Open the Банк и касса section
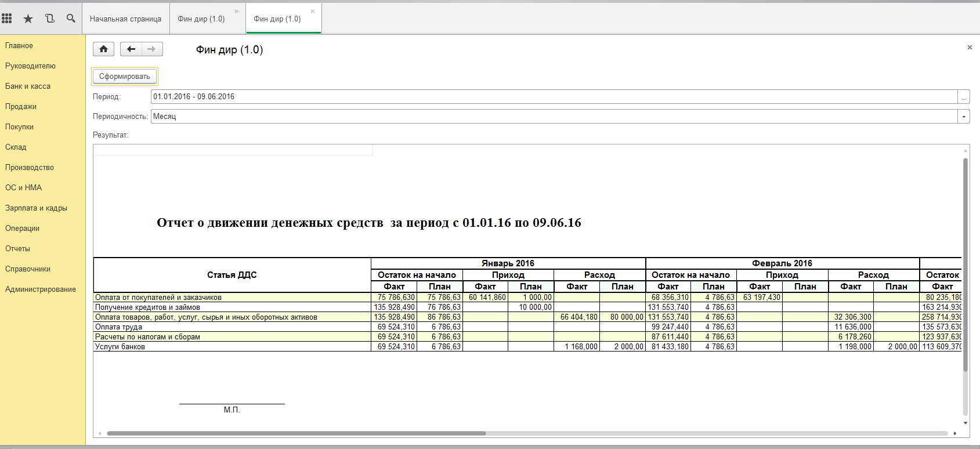The image size is (980, 449). 28,86
